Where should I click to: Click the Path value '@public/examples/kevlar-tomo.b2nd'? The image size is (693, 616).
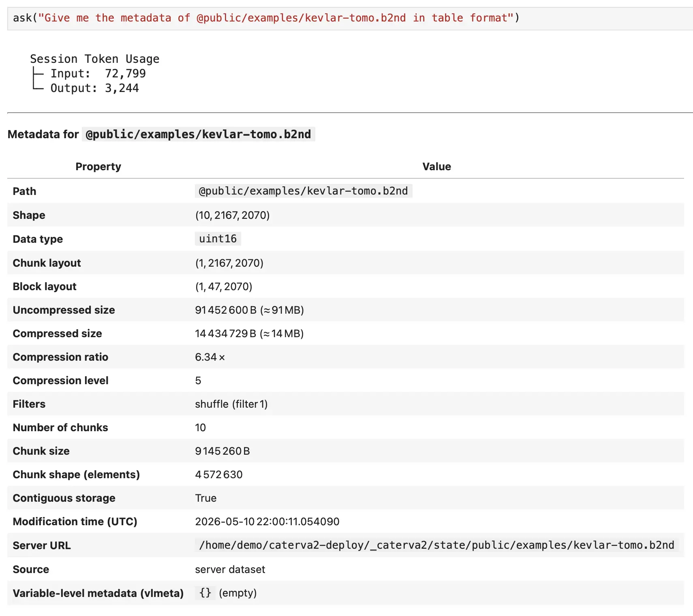(304, 191)
